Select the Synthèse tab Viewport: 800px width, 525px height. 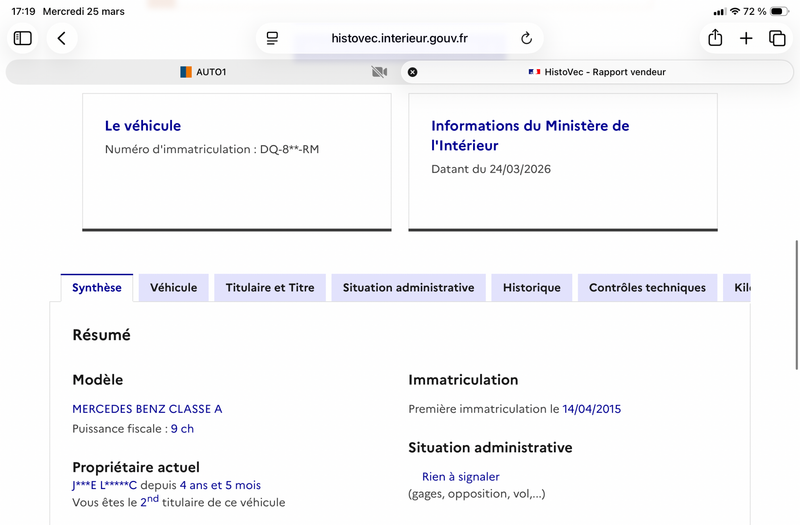tap(97, 288)
